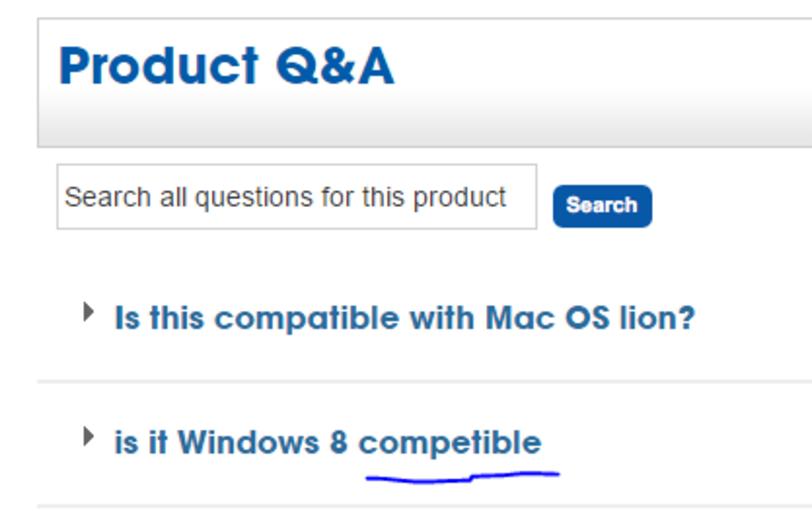This screenshot has height=512, width=812.
Task: Click the Product Q&A heading
Action: pos(226,66)
